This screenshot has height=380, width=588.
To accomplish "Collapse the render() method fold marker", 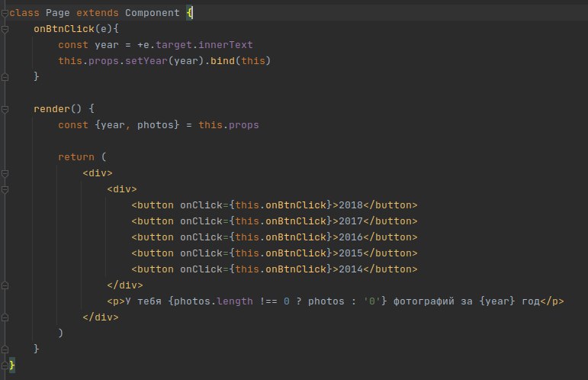I will tap(5, 110).
